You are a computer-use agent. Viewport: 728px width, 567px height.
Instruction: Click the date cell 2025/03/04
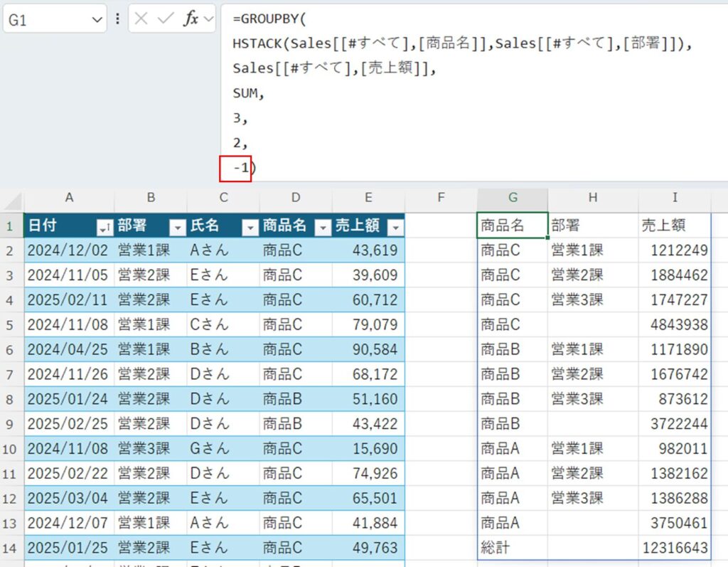(69, 498)
